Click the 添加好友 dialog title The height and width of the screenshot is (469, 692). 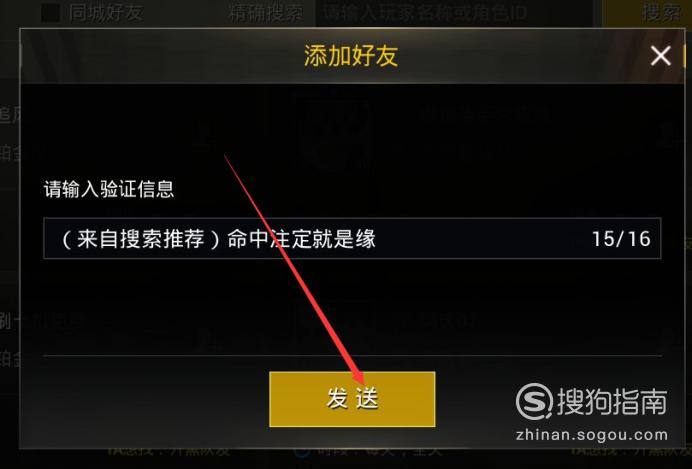pos(351,56)
